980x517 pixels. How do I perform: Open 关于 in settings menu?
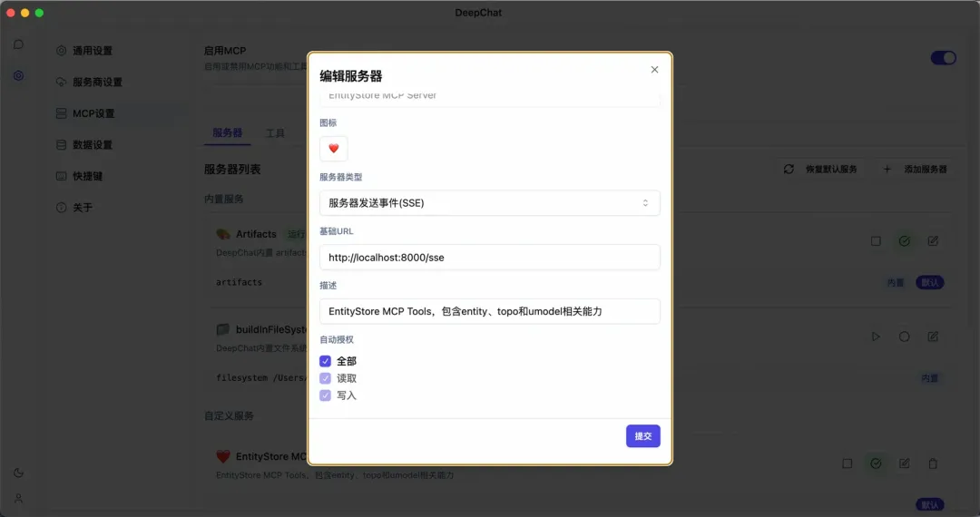82,208
